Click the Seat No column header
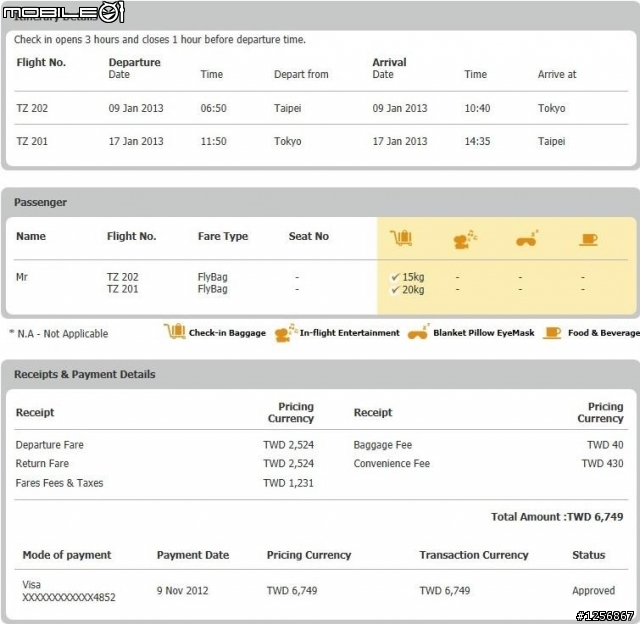This screenshot has width=640, height=624. pos(309,236)
